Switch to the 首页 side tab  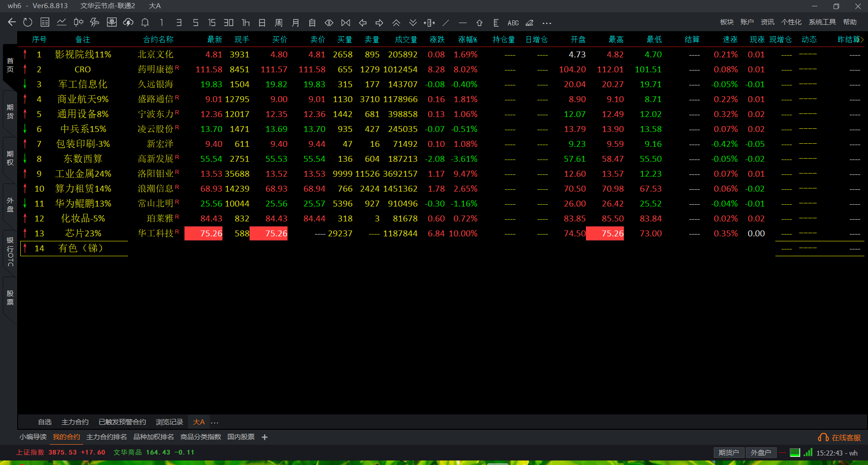tap(10, 65)
